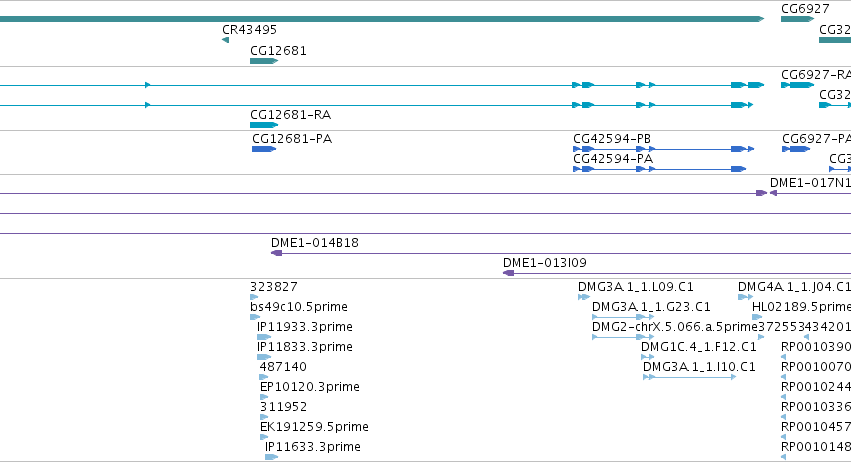Click the DMG3A.1_1.G23.C1 alignment
This screenshot has height=462, width=851.
[623, 317]
